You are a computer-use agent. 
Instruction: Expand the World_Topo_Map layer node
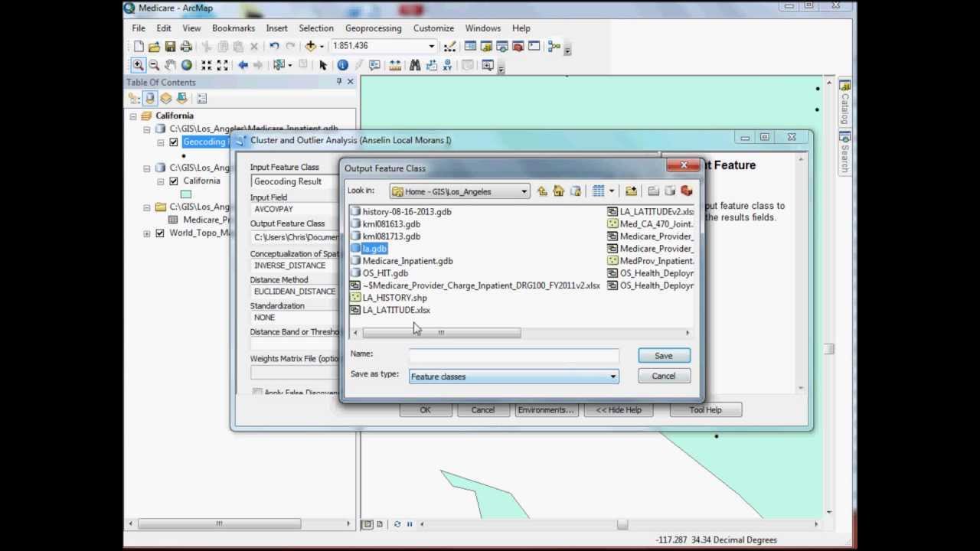point(147,233)
